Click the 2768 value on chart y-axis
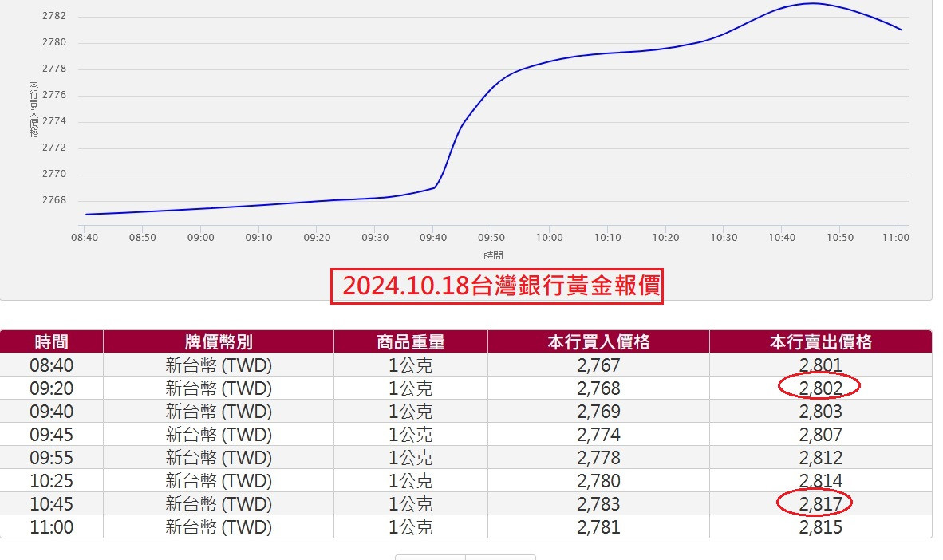Viewport: 943px width, 560px height. click(54, 199)
